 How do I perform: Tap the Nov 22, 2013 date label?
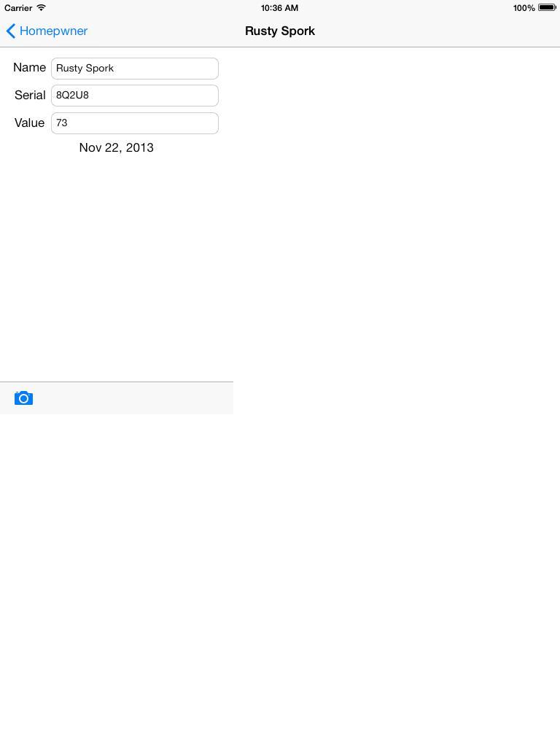pyautogui.click(x=116, y=147)
